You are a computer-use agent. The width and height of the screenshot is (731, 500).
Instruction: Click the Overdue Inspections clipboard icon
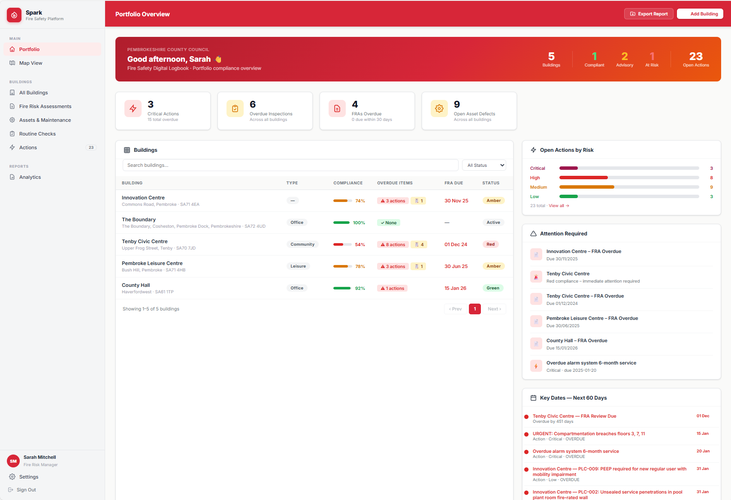(x=235, y=108)
